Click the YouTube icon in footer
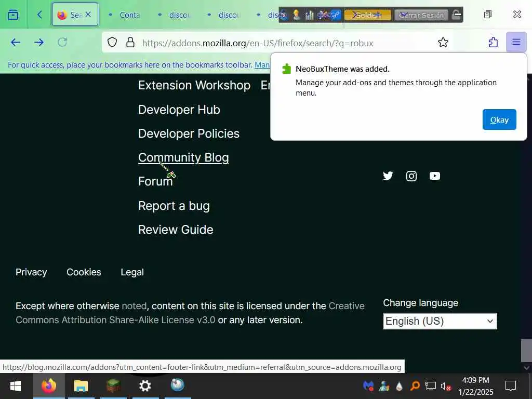 click(x=435, y=176)
